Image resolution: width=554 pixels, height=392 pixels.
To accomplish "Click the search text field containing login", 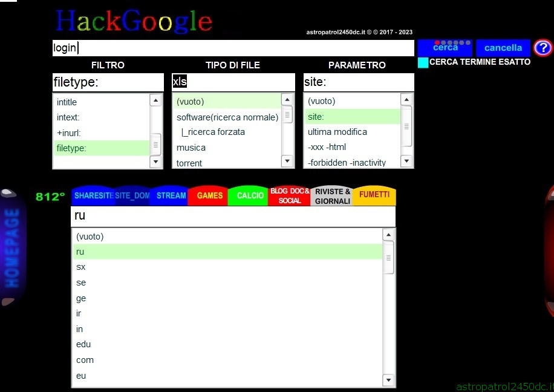I will point(233,48).
